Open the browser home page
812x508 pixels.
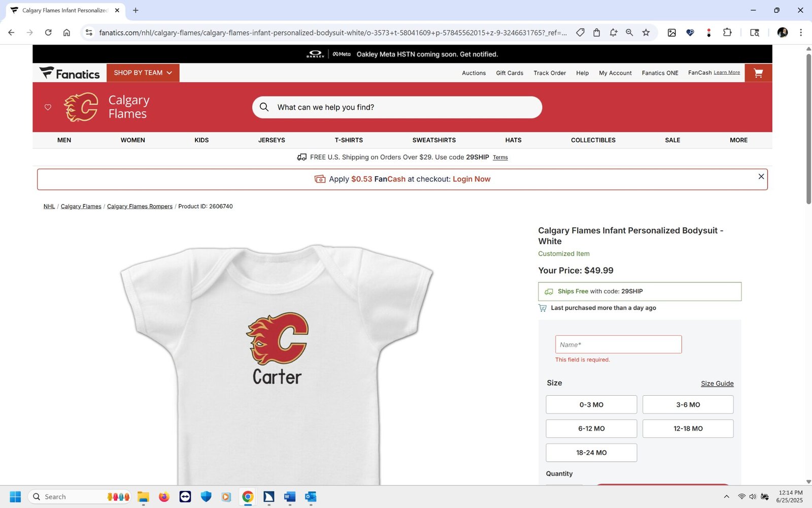pos(66,33)
